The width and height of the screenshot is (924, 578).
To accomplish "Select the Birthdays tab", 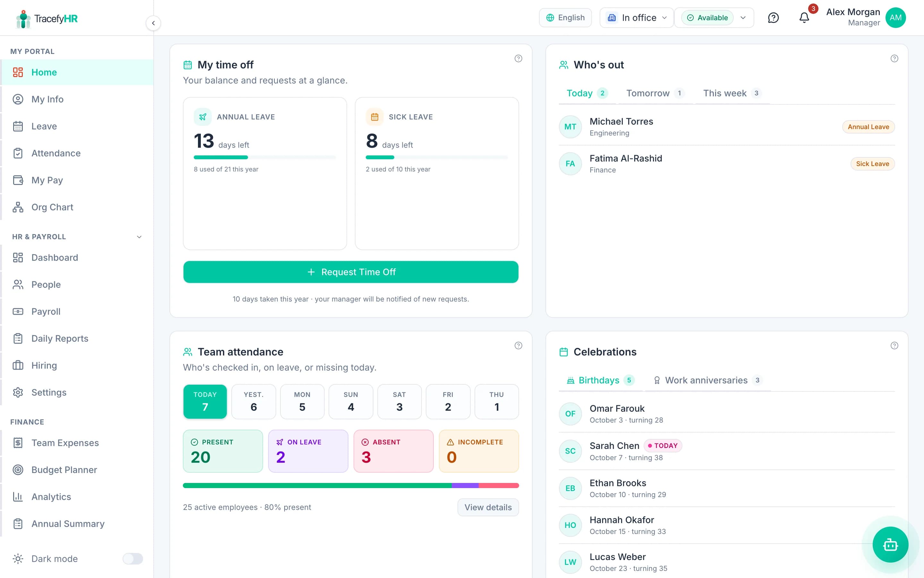I will (600, 381).
